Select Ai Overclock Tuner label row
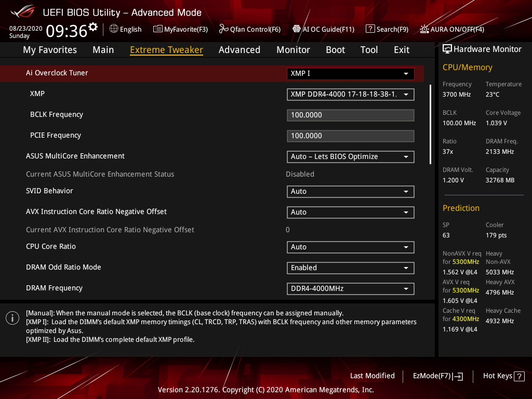 [212, 73]
